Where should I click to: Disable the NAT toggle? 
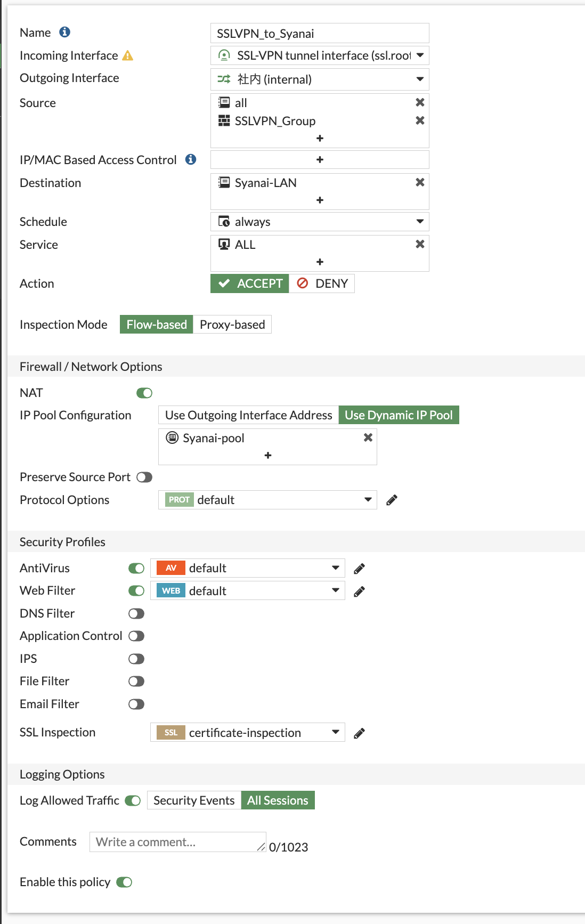point(144,393)
